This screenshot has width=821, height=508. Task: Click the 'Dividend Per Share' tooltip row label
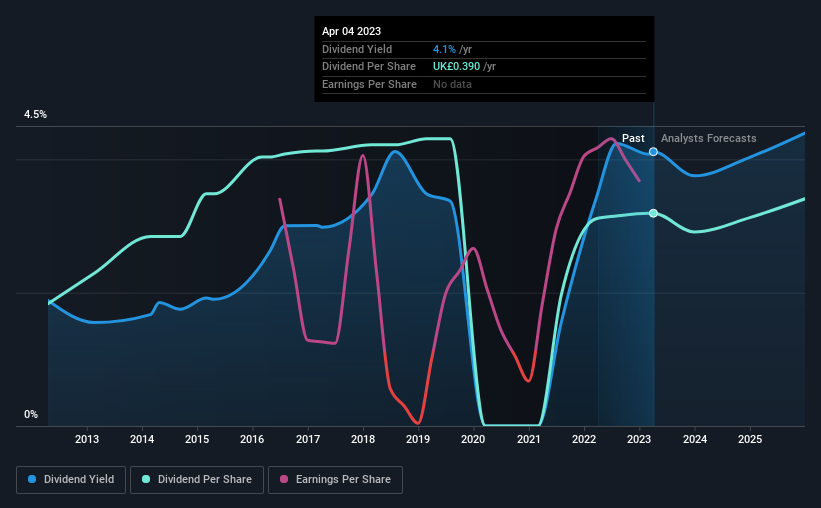(369, 67)
